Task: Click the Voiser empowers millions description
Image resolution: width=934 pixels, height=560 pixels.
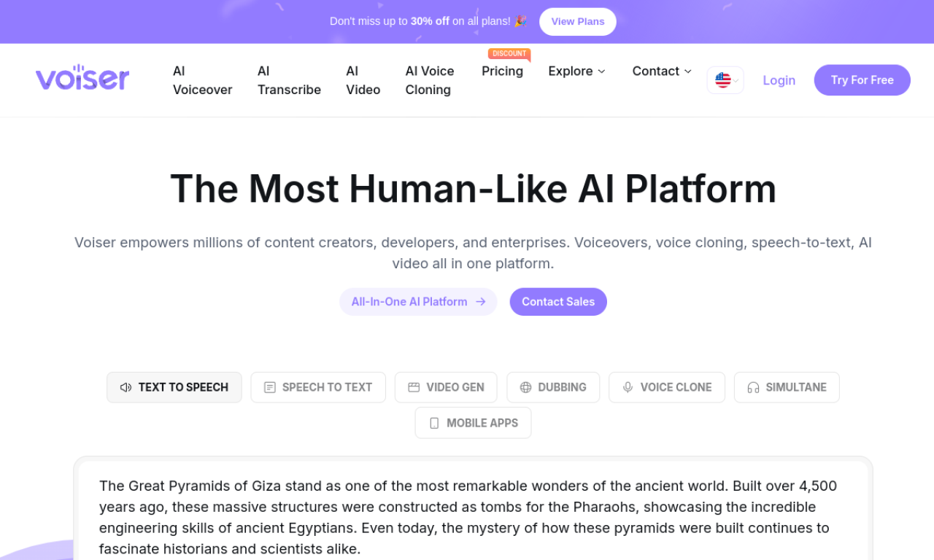Action: pyautogui.click(x=473, y=253)
